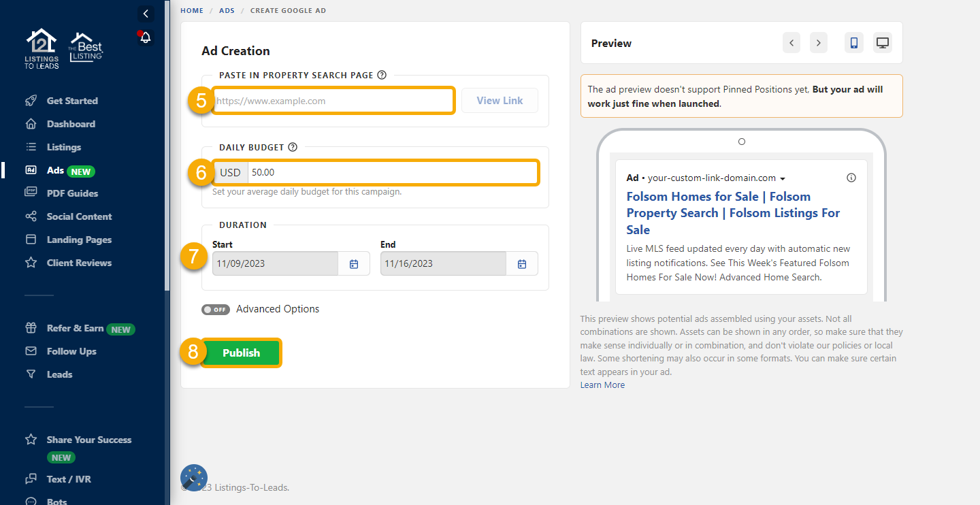The width and height of the screenshot is (980, 505).
Task: Navigate to Ads via breadcrumb
Action: [x=227, y=10]
